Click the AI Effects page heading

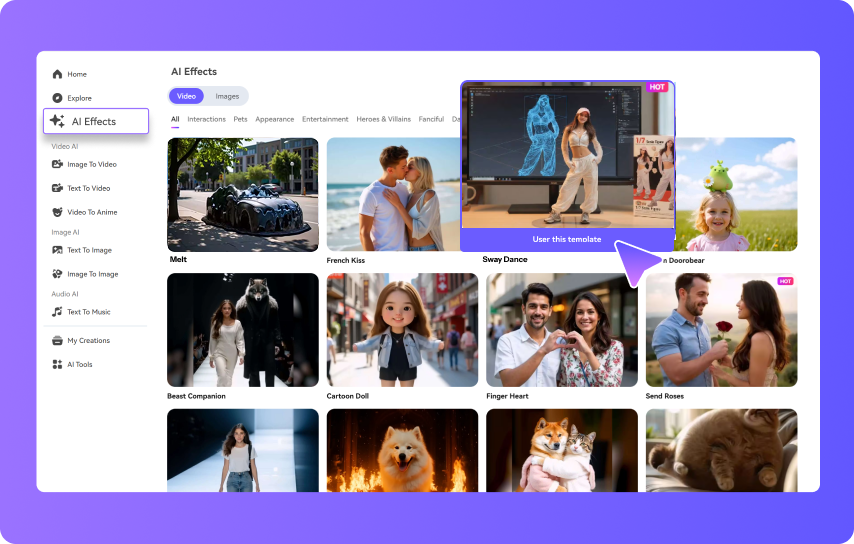(x=194, y=71)
